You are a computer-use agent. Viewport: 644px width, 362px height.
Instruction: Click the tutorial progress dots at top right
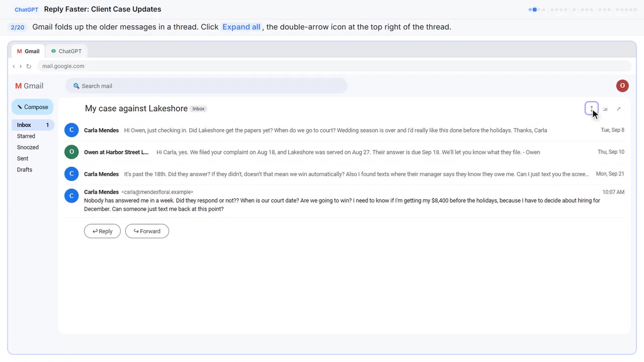point(583,10)
